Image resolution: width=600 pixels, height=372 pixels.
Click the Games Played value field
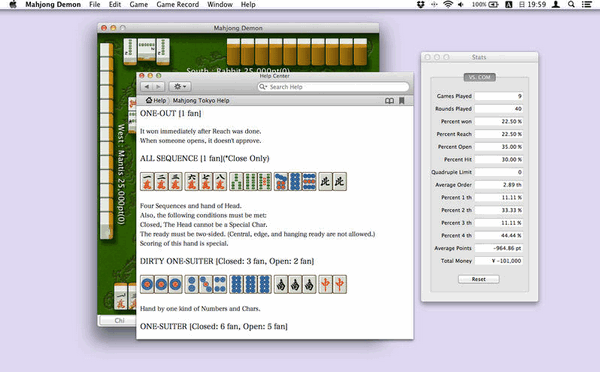499,96
